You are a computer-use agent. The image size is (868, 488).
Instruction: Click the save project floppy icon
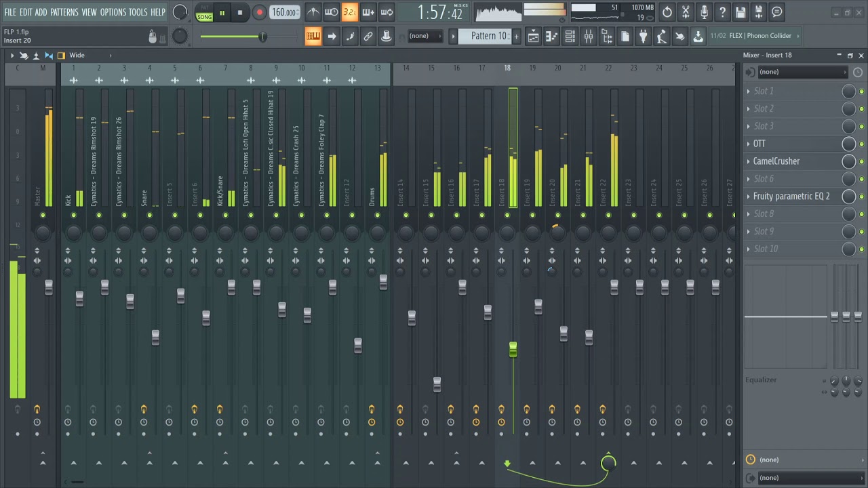[741, 12]
